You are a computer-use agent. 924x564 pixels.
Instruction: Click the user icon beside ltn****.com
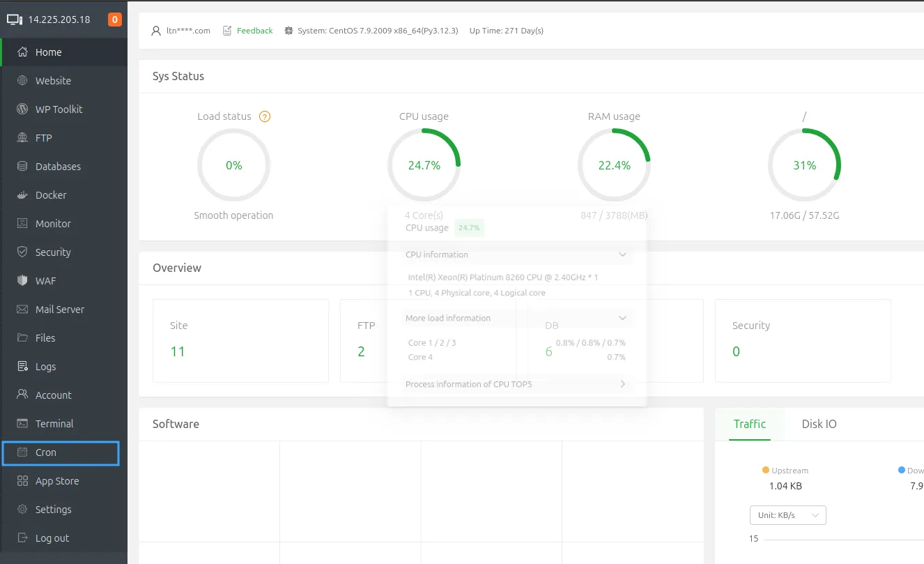(x=156, y=31)
